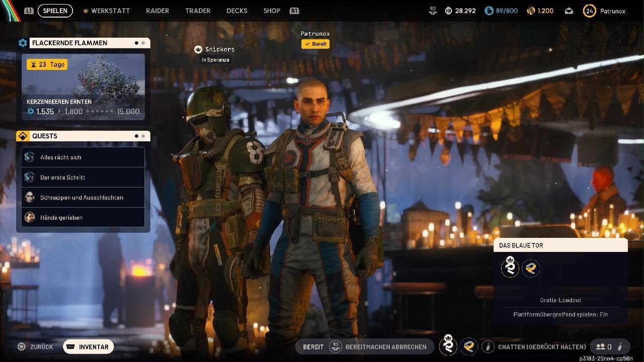Click the second page dot of Quests panel
Viewport: 644px width, 362px height.
(x=143, y=136)
